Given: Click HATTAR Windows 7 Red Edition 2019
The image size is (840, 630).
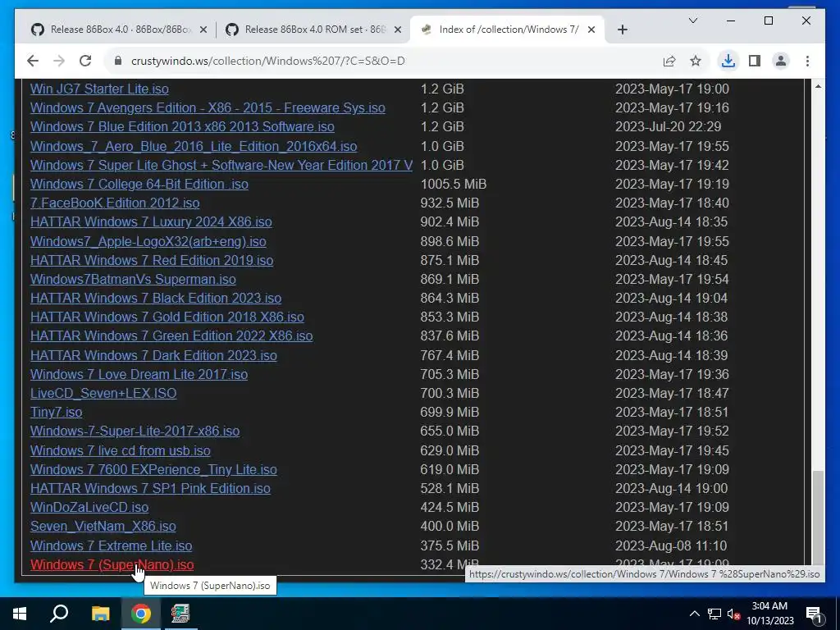Looking at the screenshot, I should (152, 260).
